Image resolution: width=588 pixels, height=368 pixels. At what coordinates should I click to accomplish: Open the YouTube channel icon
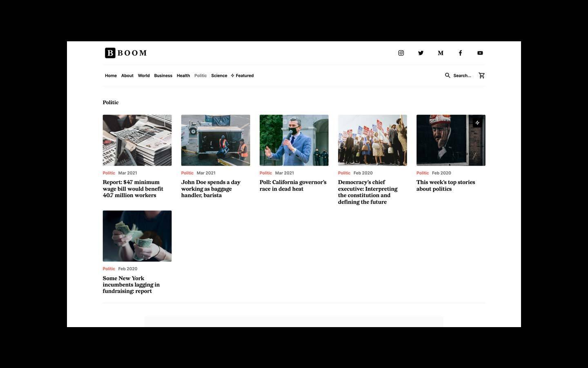(480, 53)
